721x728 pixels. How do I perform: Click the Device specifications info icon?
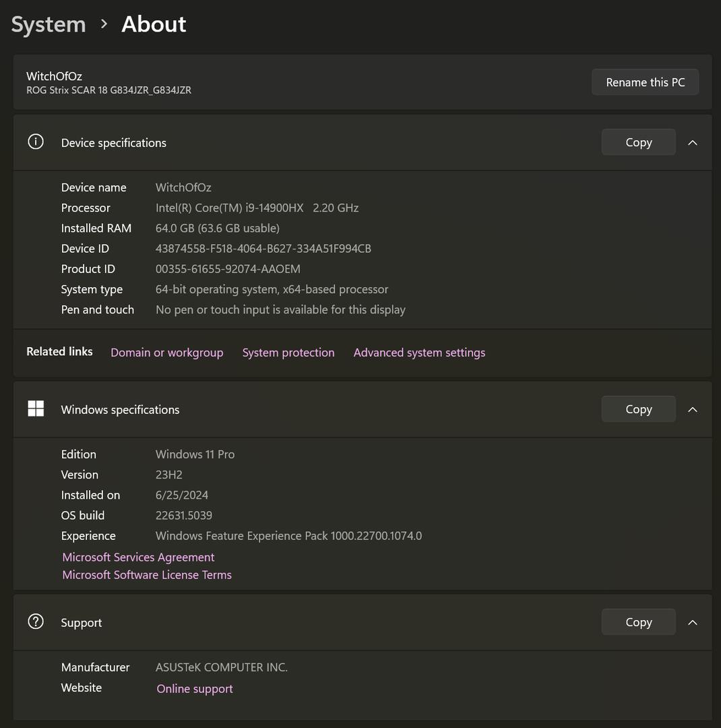point(36,142)
